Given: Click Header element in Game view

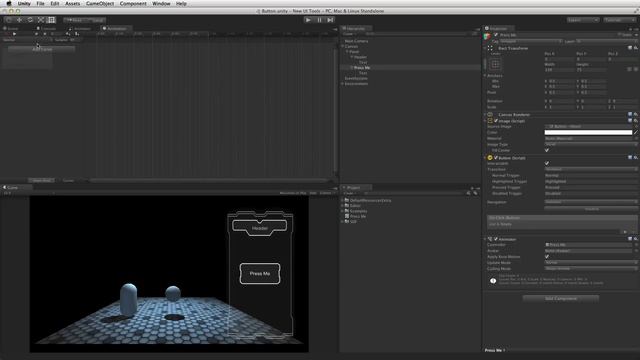Looking at the screenshot, I should coord(260,228).
